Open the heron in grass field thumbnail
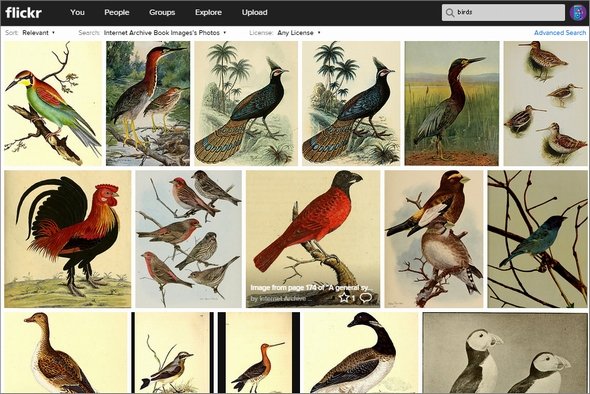 tap(452, 103)
